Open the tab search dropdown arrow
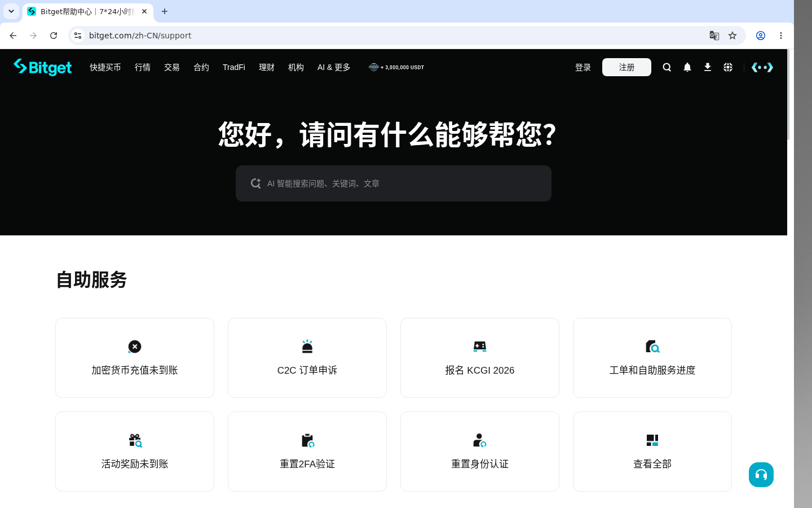This screenshot has height=508, width=812. 11,11
